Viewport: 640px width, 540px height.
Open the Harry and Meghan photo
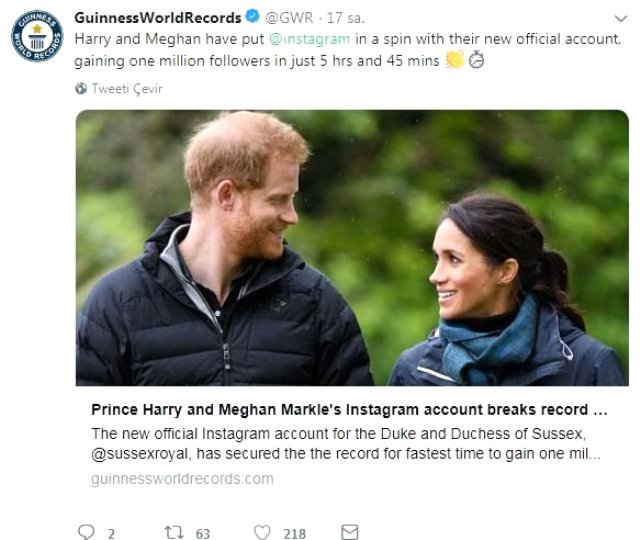352,248
